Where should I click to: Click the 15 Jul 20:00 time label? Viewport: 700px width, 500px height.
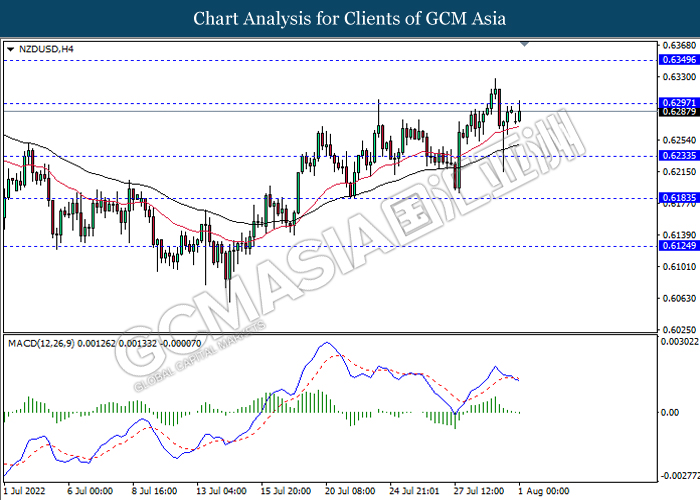[x=286, y=491]
